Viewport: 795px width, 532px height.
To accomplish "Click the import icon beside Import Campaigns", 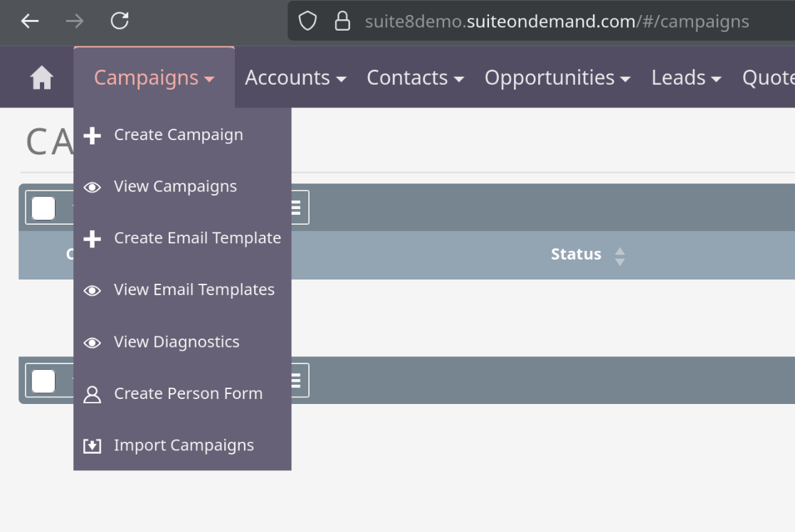I will coord(93,446).
